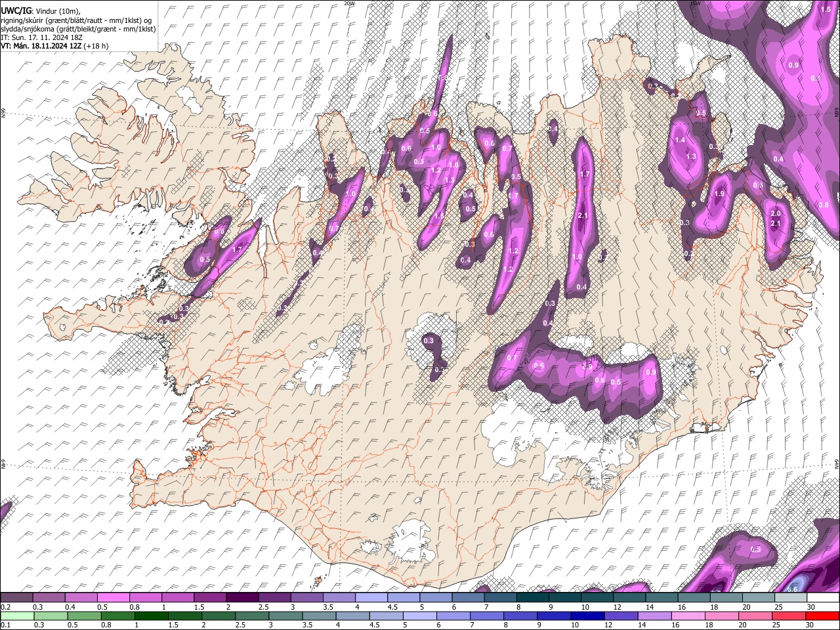Pick the teal 10 snow legend swatch

click(597, 598)
